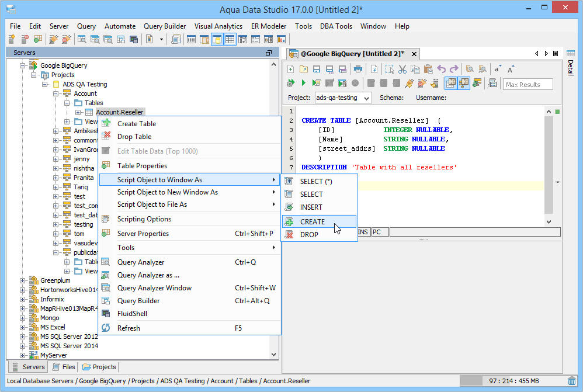The width and height of the screenshot is (583, 392).
Task: Click the open file icon in editor toolbar
Action: point(304,69)
